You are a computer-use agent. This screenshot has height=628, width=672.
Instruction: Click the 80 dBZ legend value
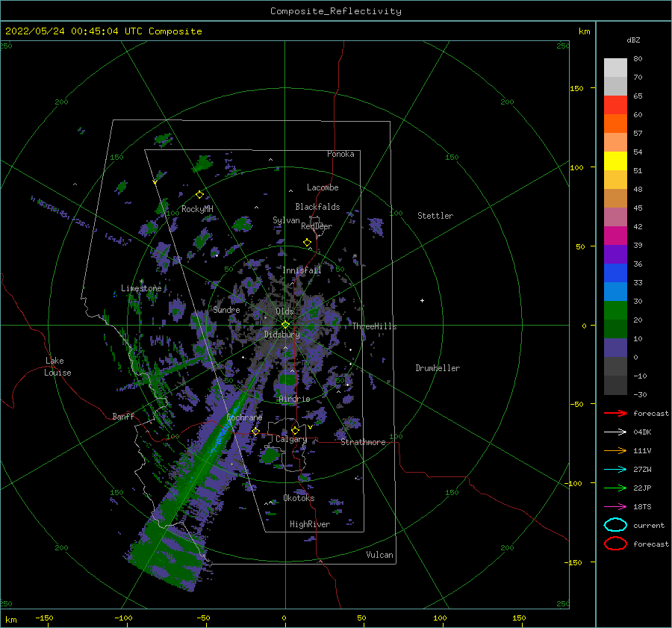point(638,59)
